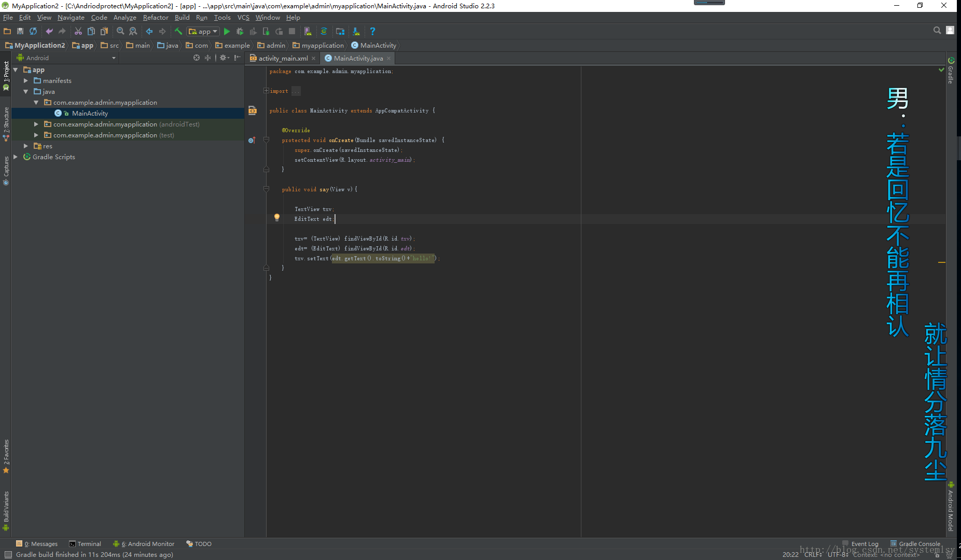Close the MainActivity.java tab
961x560 pixels.
(x=388, y=58)
